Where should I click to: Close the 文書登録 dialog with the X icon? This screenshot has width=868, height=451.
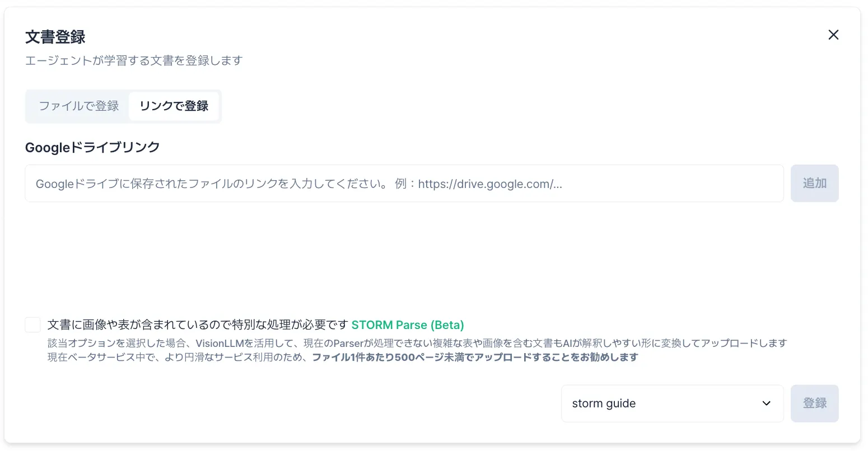coord(833,35)
